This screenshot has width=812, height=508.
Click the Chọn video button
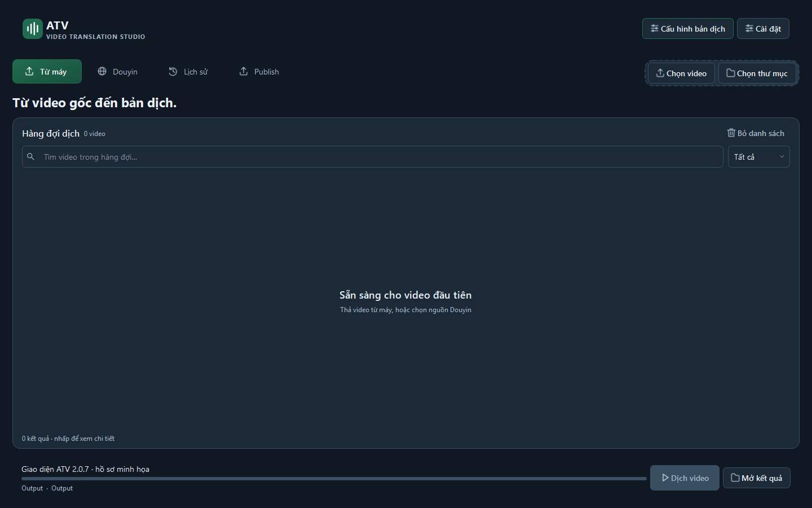(x=681, y=73)
